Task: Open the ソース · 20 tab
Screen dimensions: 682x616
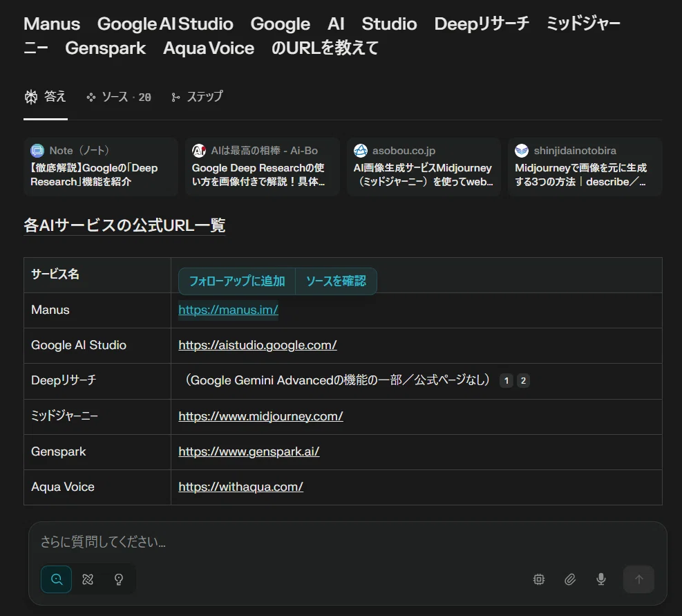Action: [x=119, y=97]
